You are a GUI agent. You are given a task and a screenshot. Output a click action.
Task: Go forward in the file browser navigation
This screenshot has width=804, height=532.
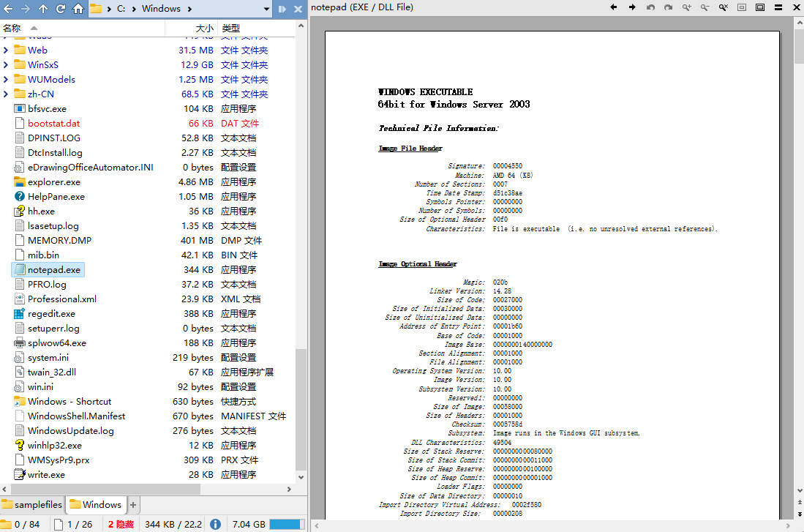(x=25, y=9)
